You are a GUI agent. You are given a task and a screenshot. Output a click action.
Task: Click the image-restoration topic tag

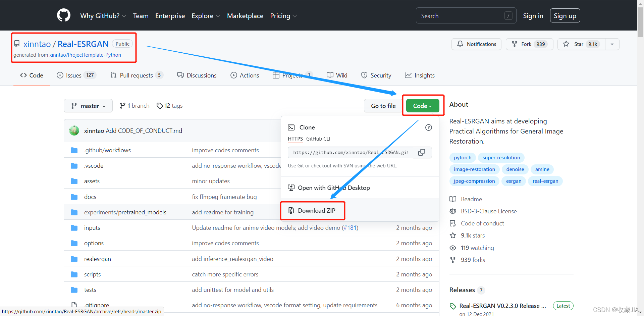[474, 169]
